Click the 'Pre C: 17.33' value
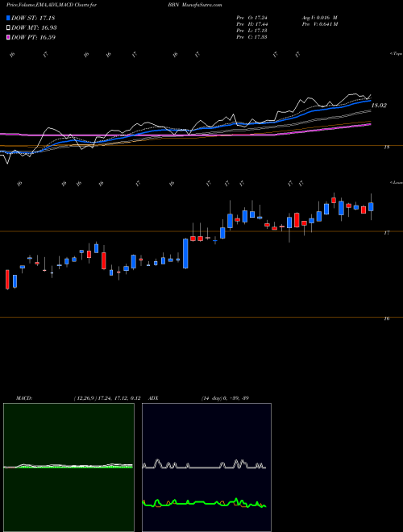This screenshot has height=532, width=403. pos(251,37)
